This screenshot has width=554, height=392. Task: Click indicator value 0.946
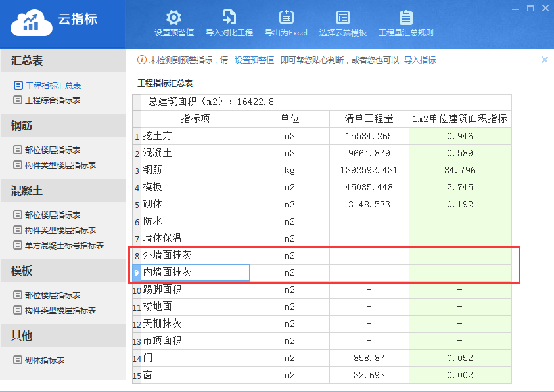tap(460, 136)
